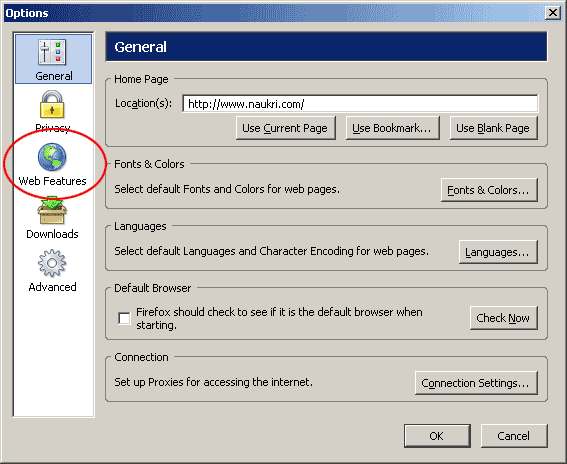Open the Advanced gear icon panel
Image resolution: width=567 pixels, height=464 pixels.
[x=52, y=263]
